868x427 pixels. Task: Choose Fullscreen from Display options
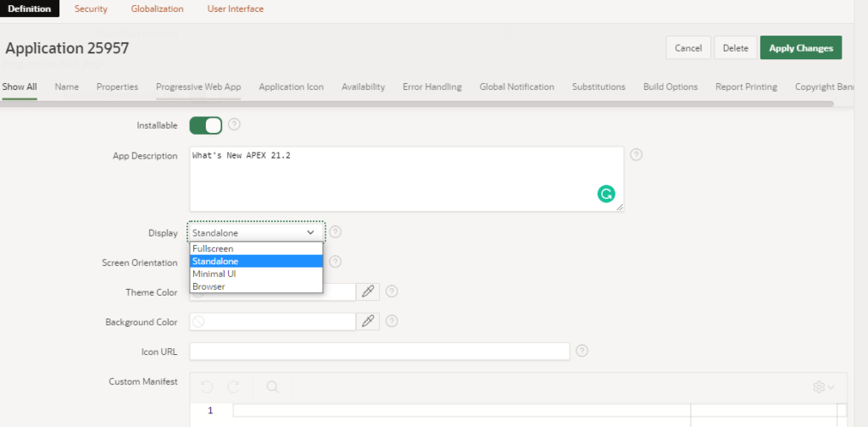[x=213, y=249]
